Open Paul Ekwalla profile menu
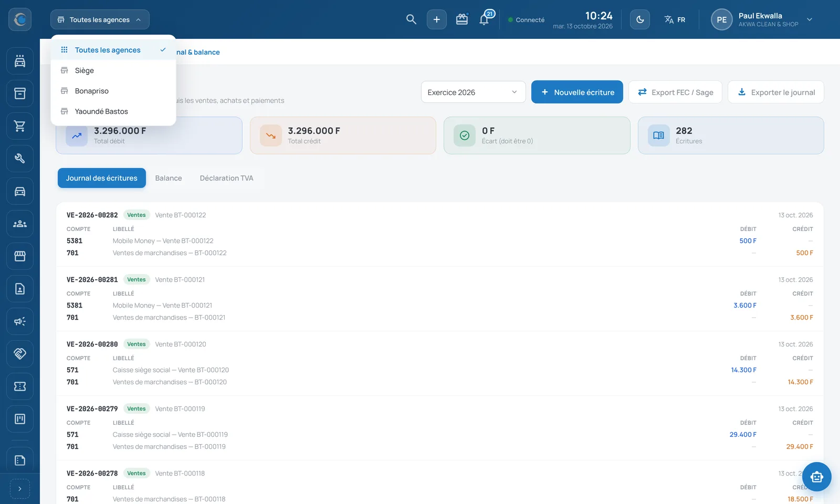Screen dimensions: 840x504 point(762,19)
